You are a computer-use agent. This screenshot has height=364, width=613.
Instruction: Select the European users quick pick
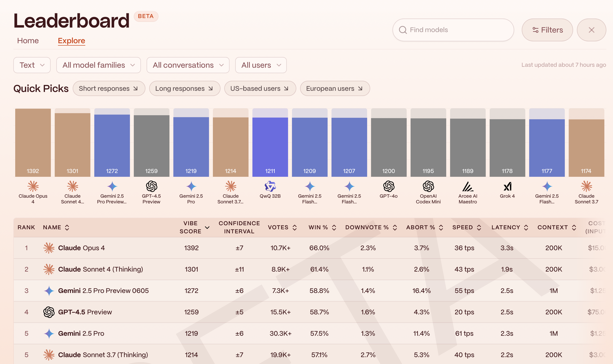[335, 88]
